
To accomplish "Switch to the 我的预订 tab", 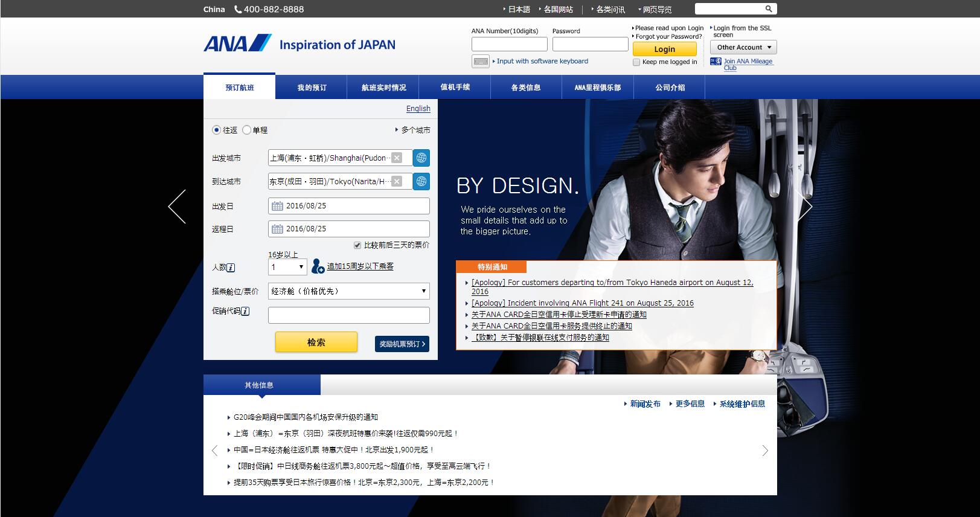I will (x=312, y=88).
